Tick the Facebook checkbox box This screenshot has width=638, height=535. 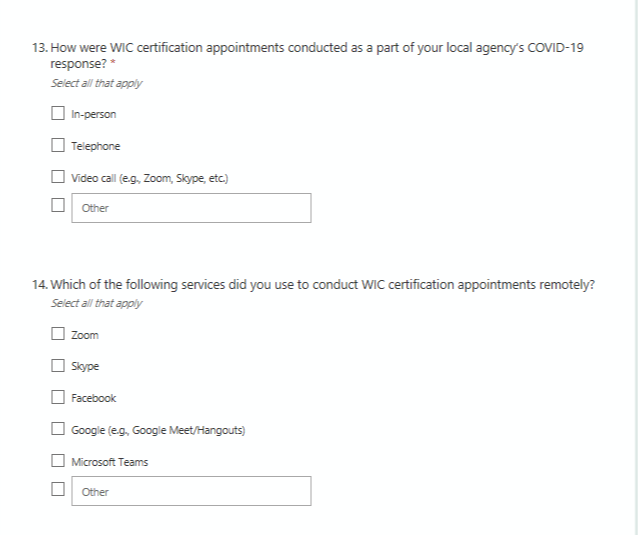tap(58, 398)
